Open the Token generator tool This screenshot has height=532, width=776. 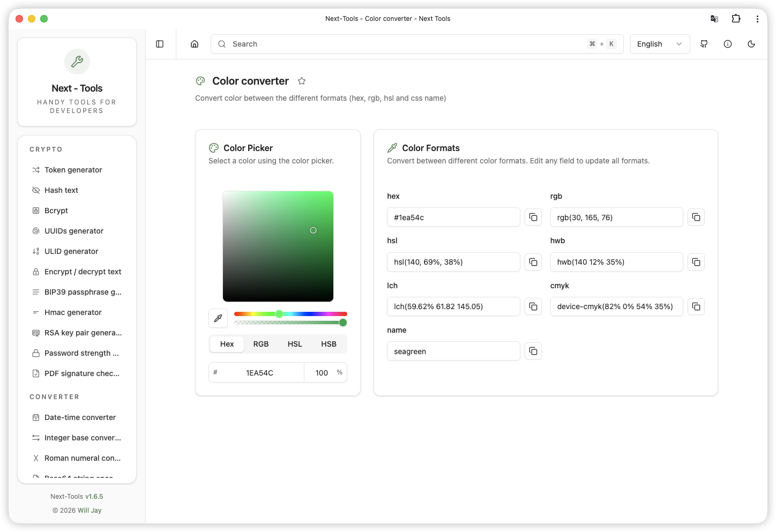pos(73,170)
